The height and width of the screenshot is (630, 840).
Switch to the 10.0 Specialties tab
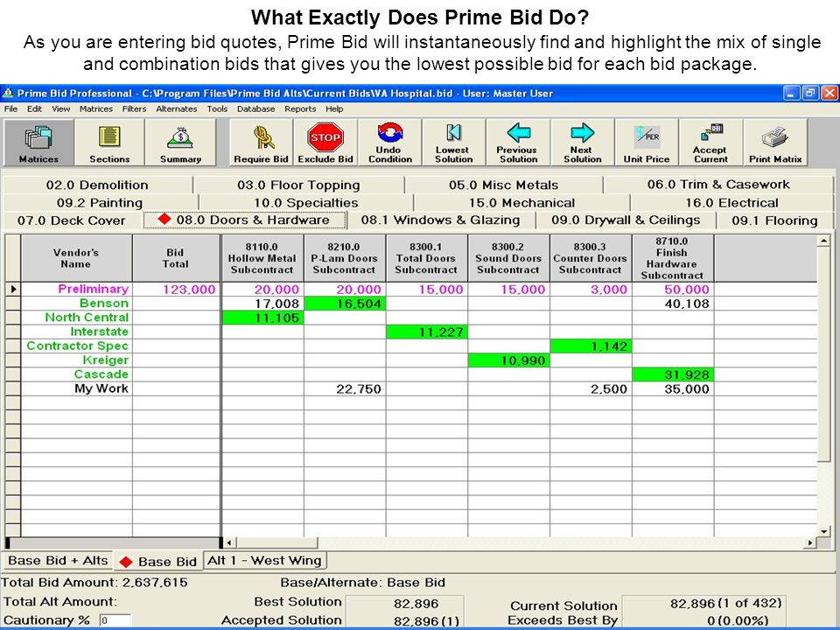[x=306, y=203]
